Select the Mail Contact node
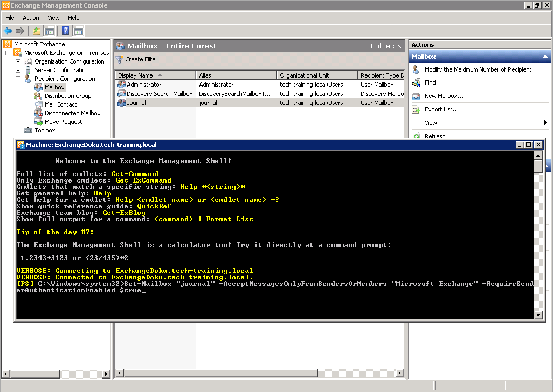 click(57, 104)
